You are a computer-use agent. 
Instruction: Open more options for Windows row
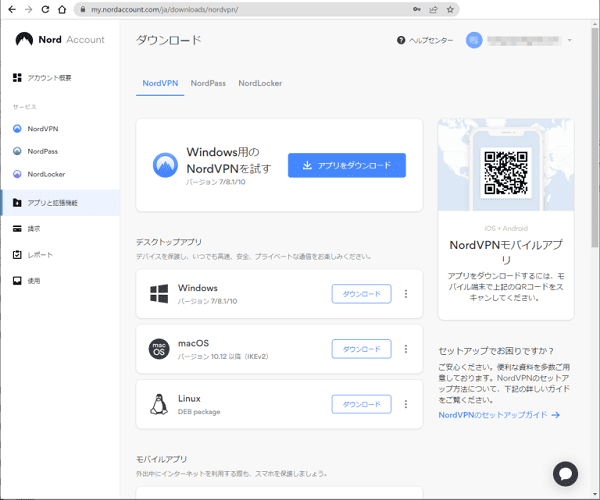click(406, 294)
